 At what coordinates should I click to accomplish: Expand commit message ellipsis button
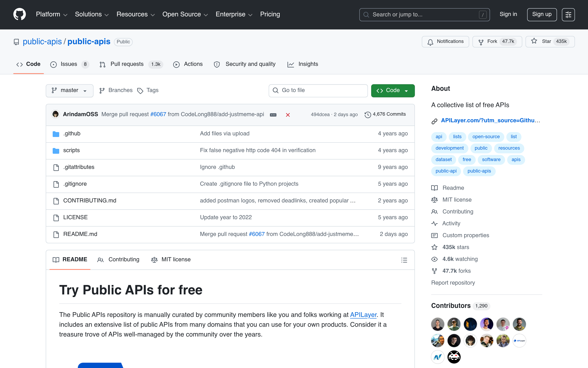[273, 115]
